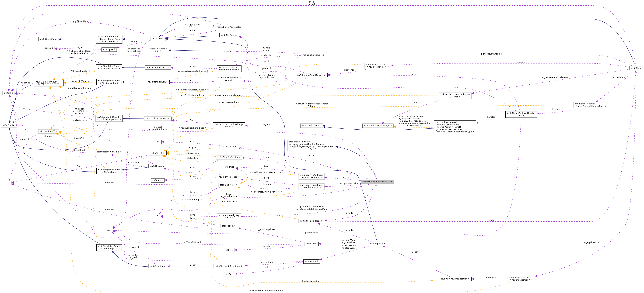Screen dimensions: 644x293
Task: Select the ns3::EventId node
Action: (311, 262)
